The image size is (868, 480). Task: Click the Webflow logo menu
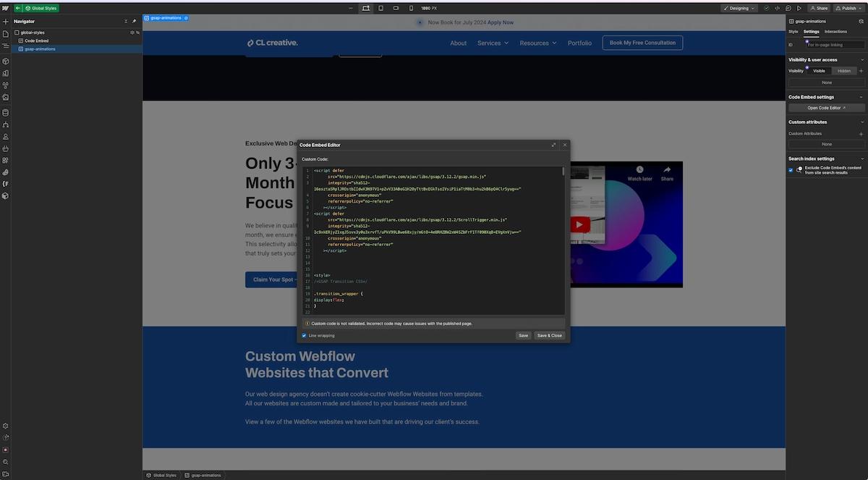5,8
